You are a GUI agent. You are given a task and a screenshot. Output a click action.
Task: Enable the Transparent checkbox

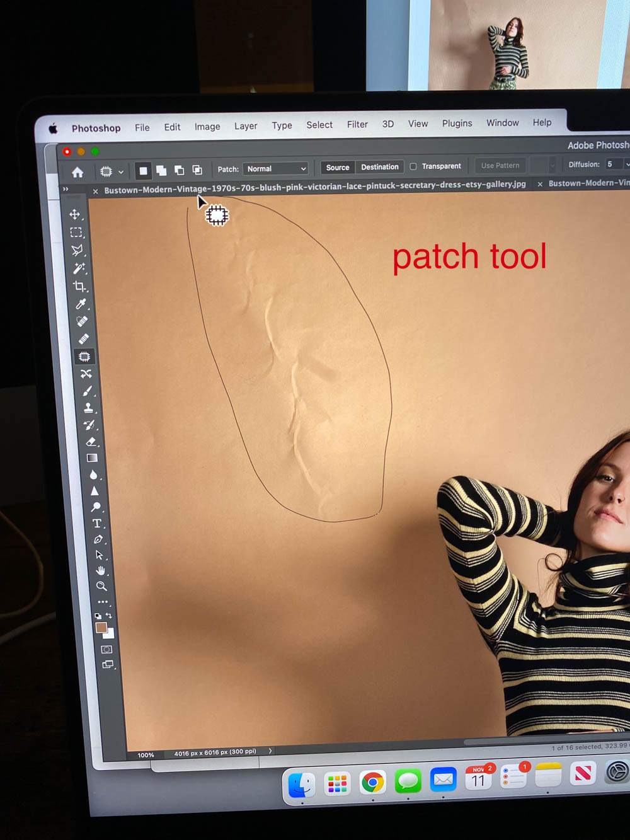413,166
